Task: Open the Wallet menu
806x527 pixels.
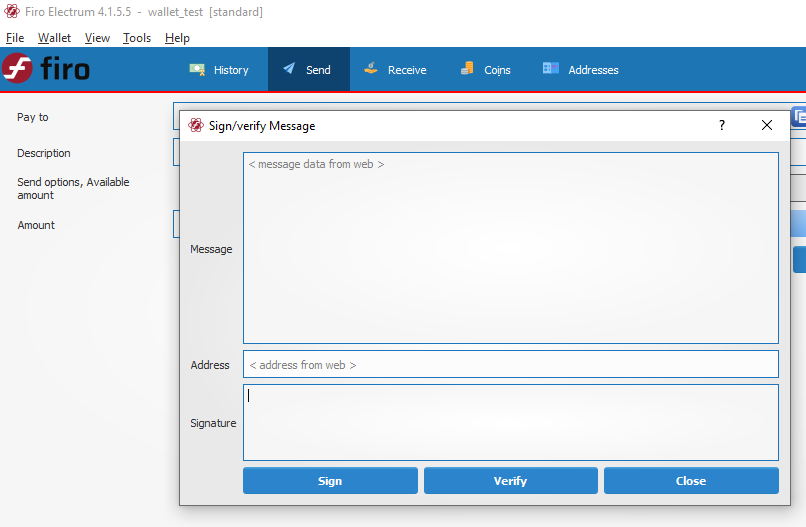Action: (x=54, y=38)
